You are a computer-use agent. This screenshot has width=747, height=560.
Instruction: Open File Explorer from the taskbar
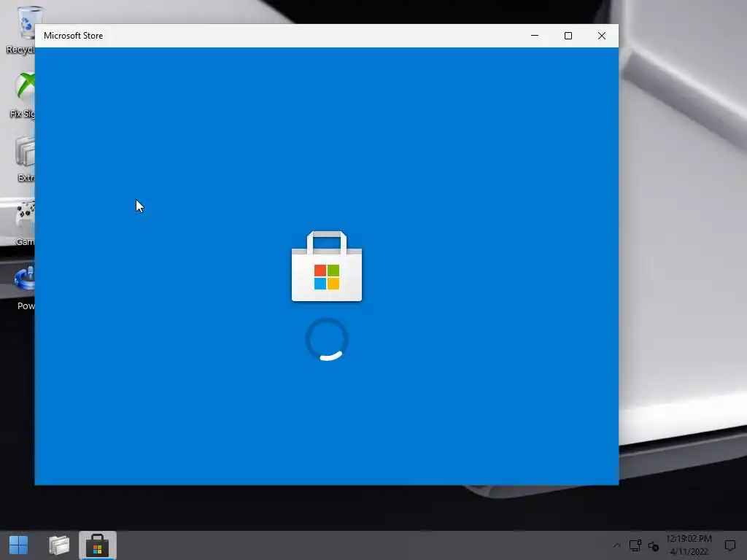point(59,545)
